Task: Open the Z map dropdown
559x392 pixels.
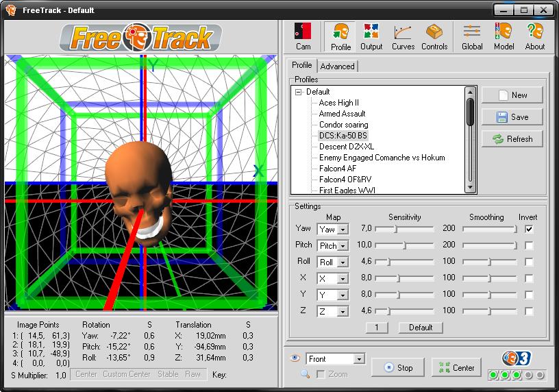Action: [343, 311]
